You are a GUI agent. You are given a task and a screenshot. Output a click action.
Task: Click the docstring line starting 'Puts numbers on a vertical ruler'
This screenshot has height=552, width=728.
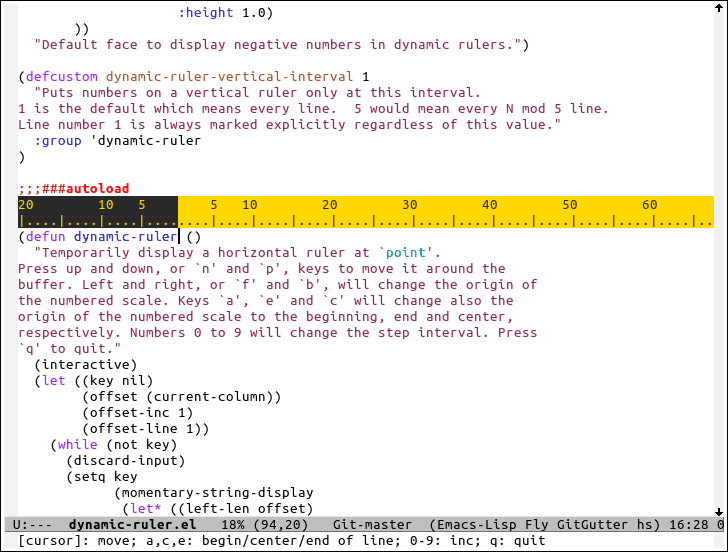257,92
